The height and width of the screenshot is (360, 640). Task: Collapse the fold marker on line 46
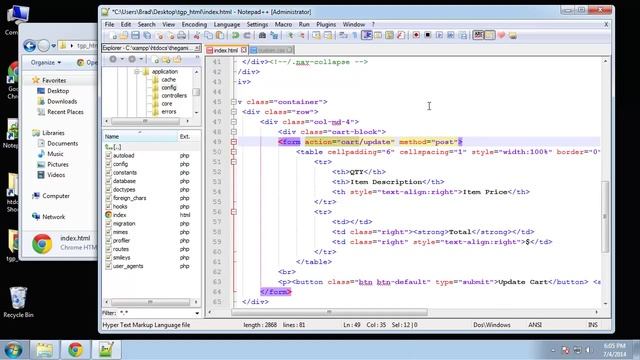click(234, 111)
